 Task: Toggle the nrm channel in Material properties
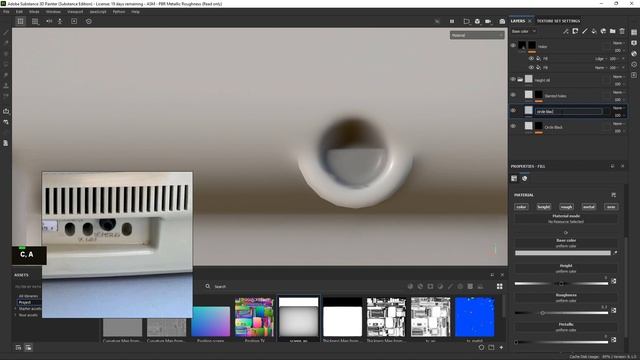(x=611, y=207)
